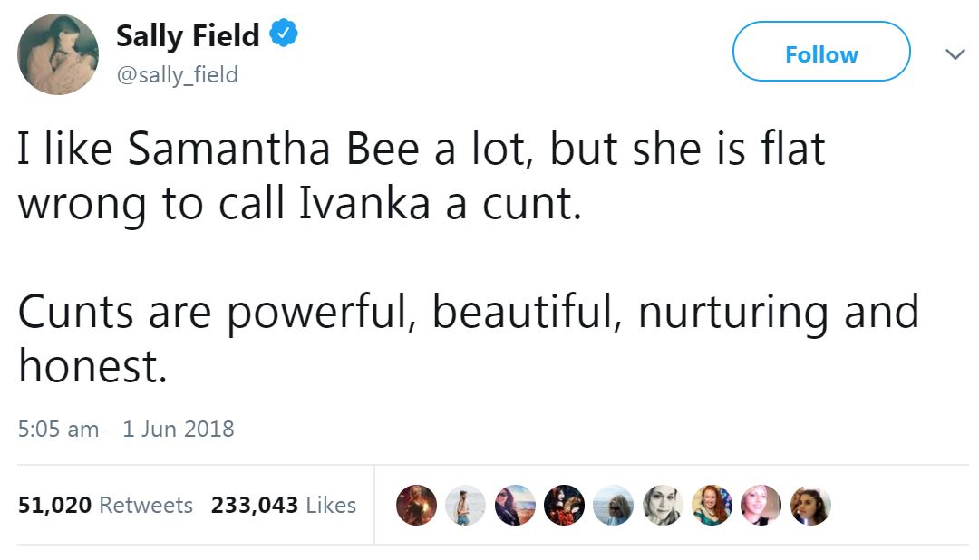The image size is (979, 560).
Task: Click the @sally_field handle
Action: tap(177, 74)
